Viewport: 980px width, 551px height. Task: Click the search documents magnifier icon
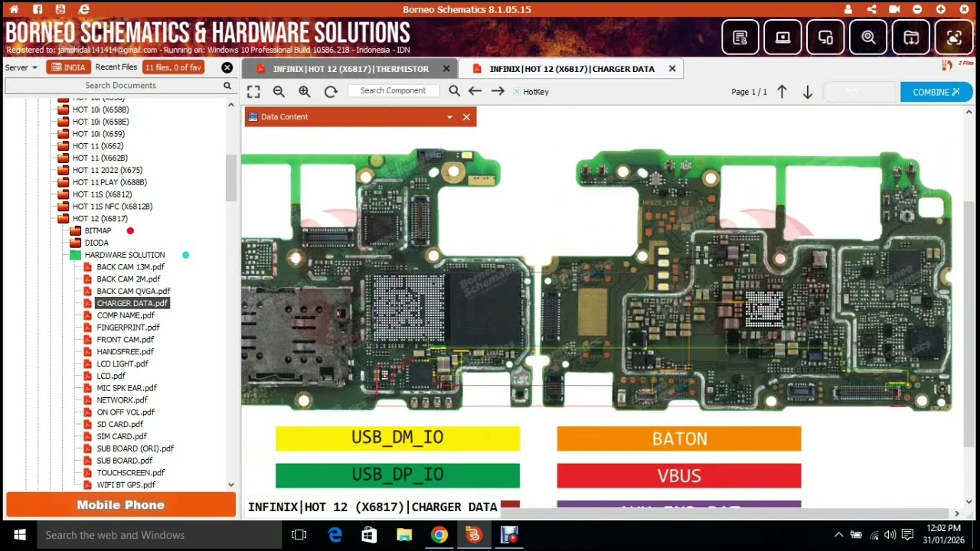tap(227, 86)
